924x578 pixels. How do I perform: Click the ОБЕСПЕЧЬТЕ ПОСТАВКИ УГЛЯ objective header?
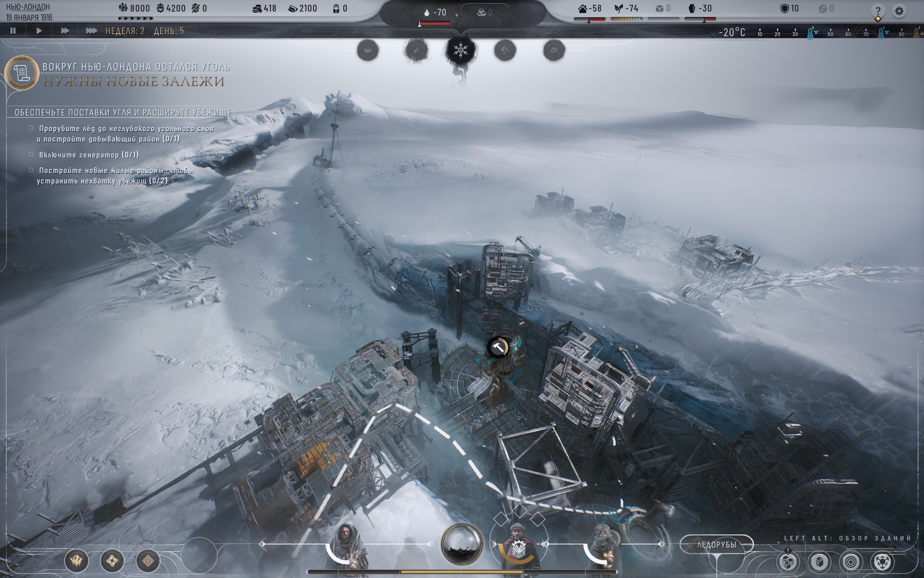(x=123, y=112)
